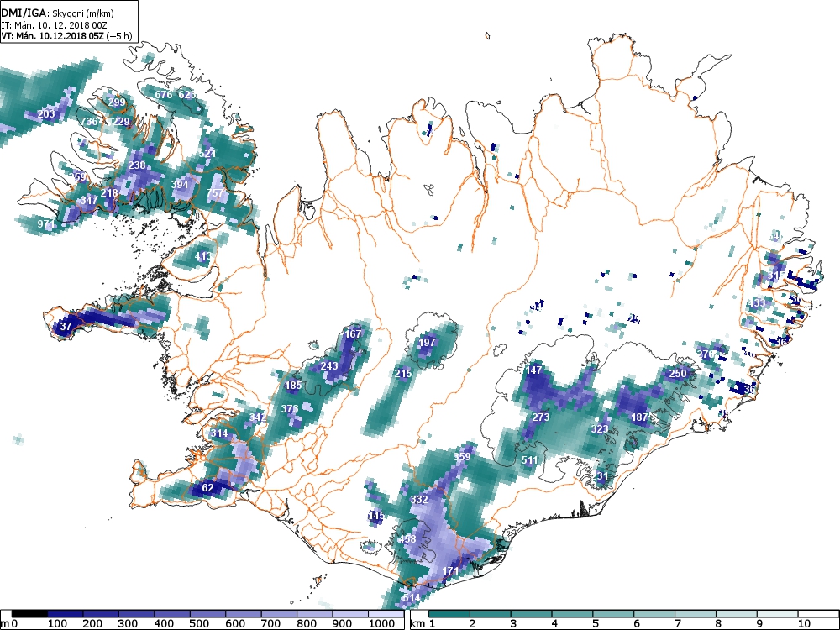This screenshot has width=840, height=630.
Task: Click the map value 514 at the bottom edge
Action: [x=411, y=598]
